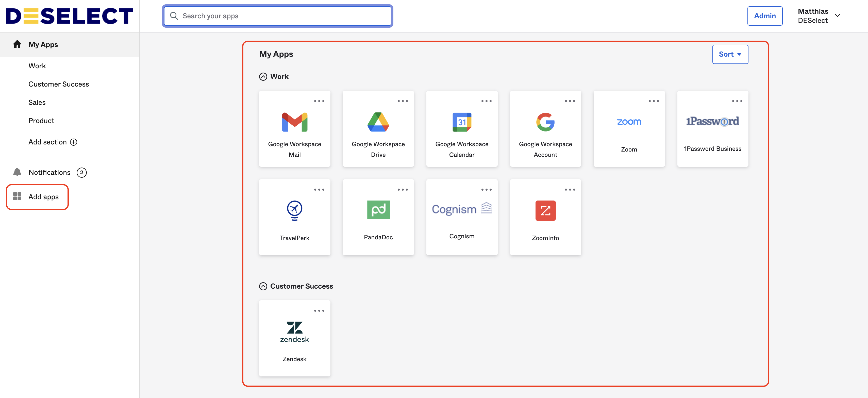The width and height of the screenshot is (868, 398).
Task: Go to Customer Success in sidebar
Action: click(59, 84)
